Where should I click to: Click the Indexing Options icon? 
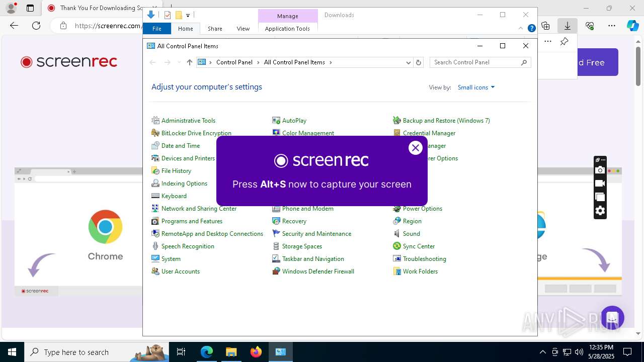155,184
